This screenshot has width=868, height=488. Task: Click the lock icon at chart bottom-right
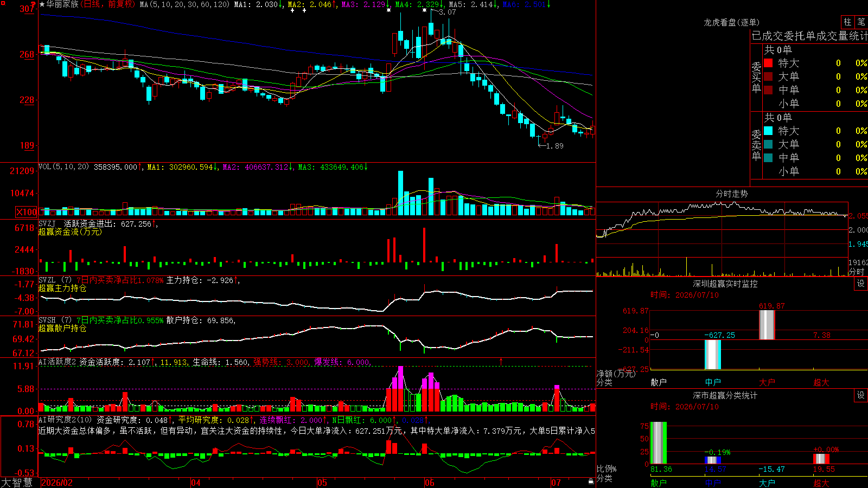(591, 481)
